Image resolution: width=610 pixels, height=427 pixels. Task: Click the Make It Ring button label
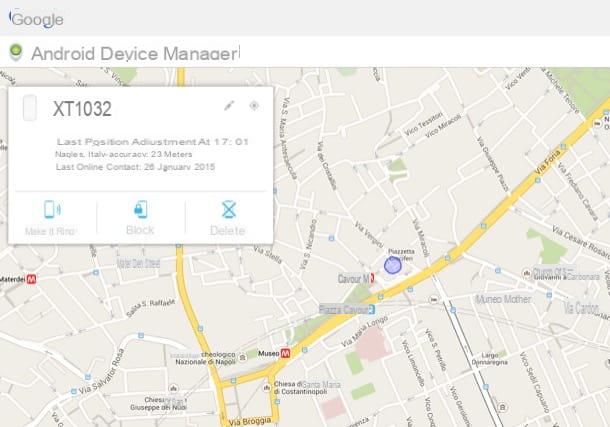pos(51,231)
